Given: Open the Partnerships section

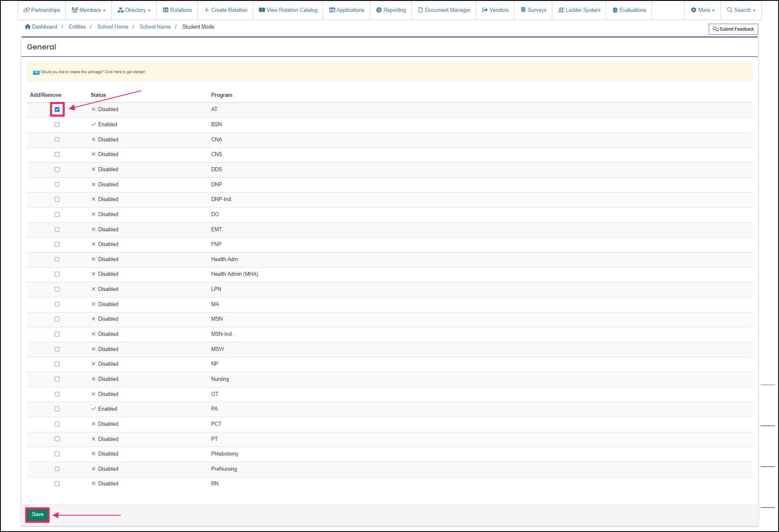Looking at the screenshot, I should coord(41,10).
